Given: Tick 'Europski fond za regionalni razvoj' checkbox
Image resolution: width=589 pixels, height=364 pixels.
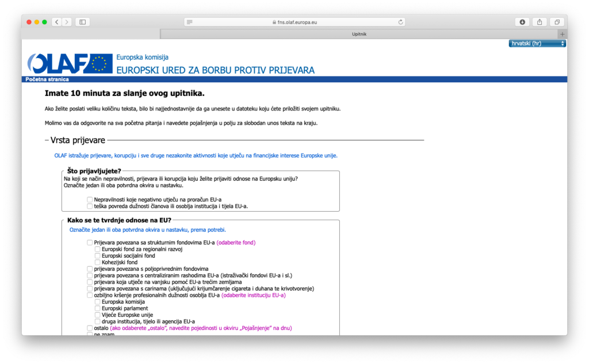Looking at the screenshot, I should [98, 249].
